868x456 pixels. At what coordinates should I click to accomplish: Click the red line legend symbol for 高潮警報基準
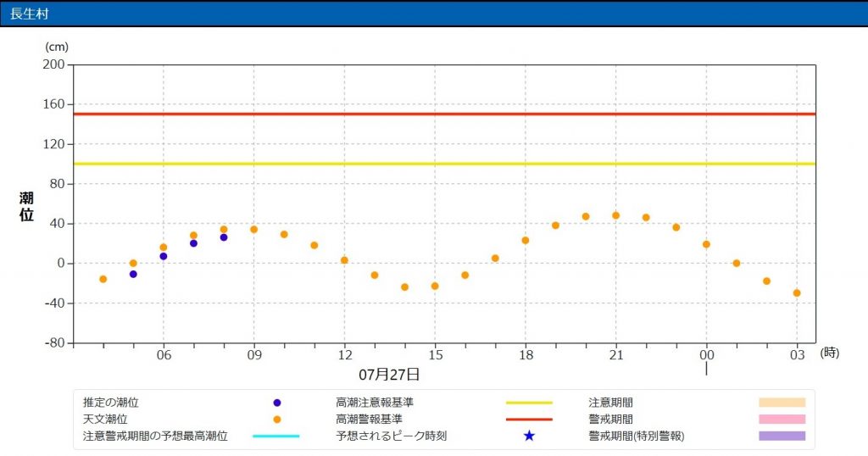[529, 420]
